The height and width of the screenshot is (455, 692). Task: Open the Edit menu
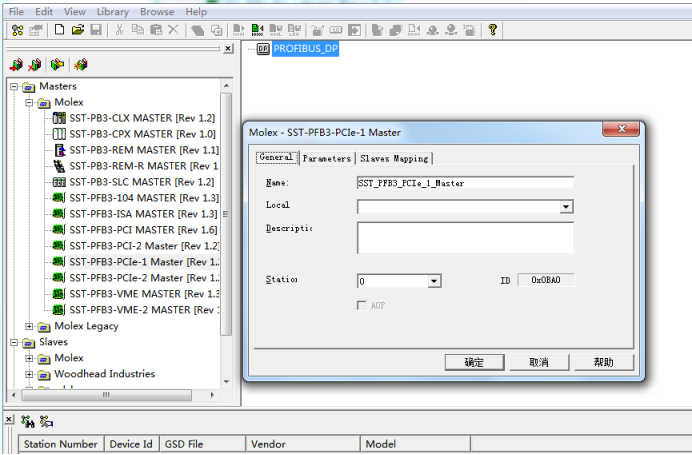[44, 12]
